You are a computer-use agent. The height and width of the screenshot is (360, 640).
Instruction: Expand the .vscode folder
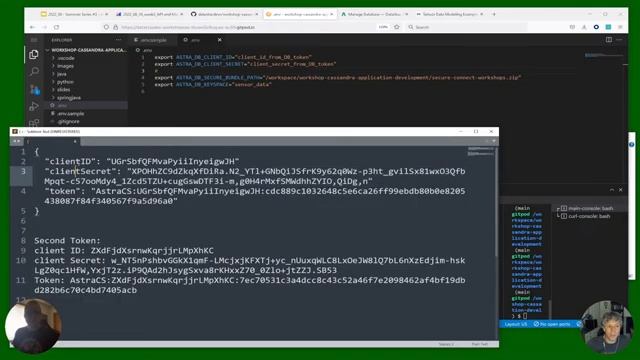tap(66, 58)
